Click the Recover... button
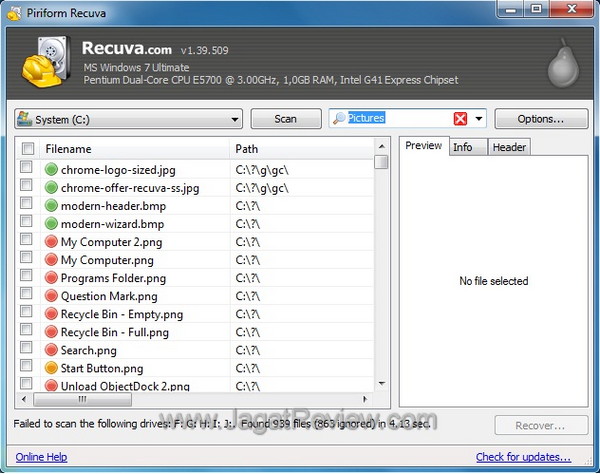The image size is (600, 474). pos(541,425)
